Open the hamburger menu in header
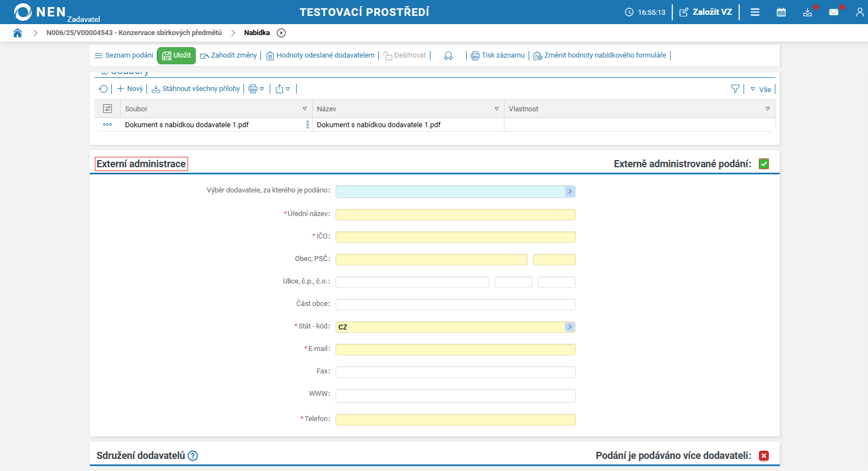Image resolution: width=868 pixels, height=471 pixels. tap(755, 12)
